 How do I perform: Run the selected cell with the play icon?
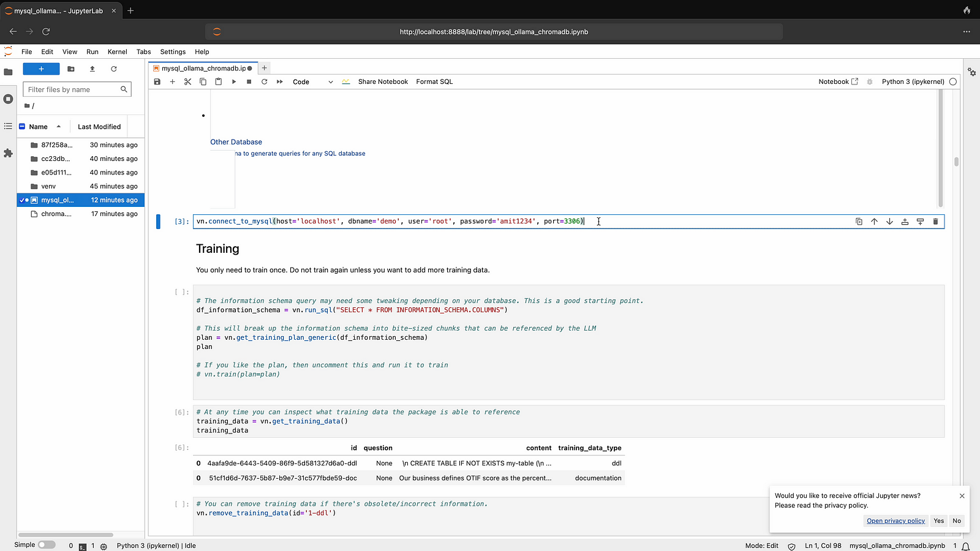(234, 81)
